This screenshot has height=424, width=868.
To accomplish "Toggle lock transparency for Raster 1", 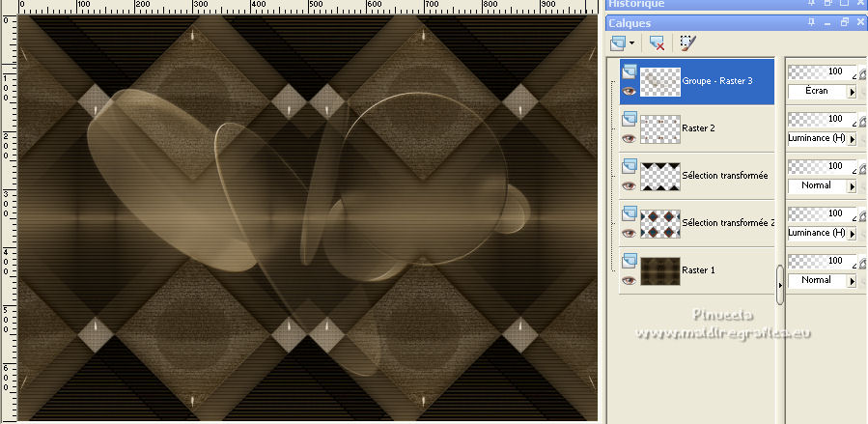I will [862, 264].
